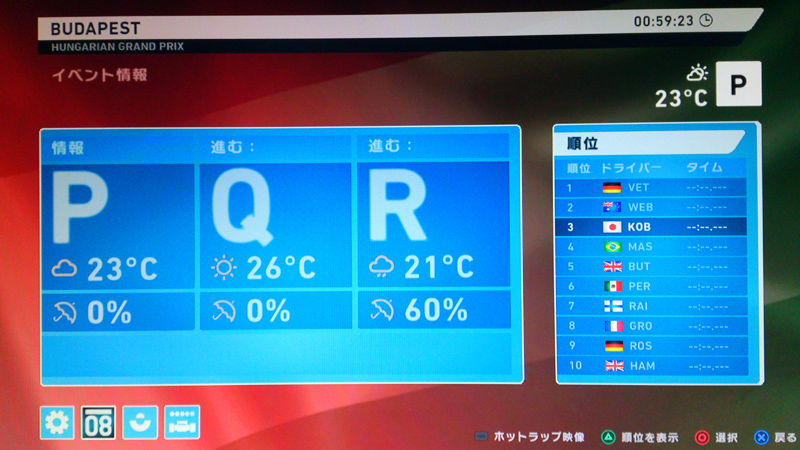Click the cloud icon beside 23°C
The image size is (800, 450).
64,268
